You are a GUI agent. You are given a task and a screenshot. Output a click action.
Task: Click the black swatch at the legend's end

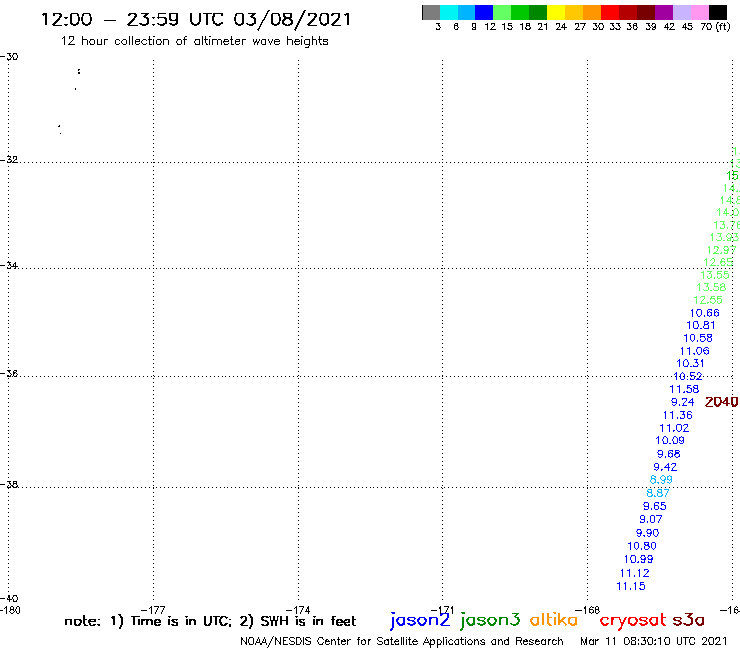click(718, 12)
